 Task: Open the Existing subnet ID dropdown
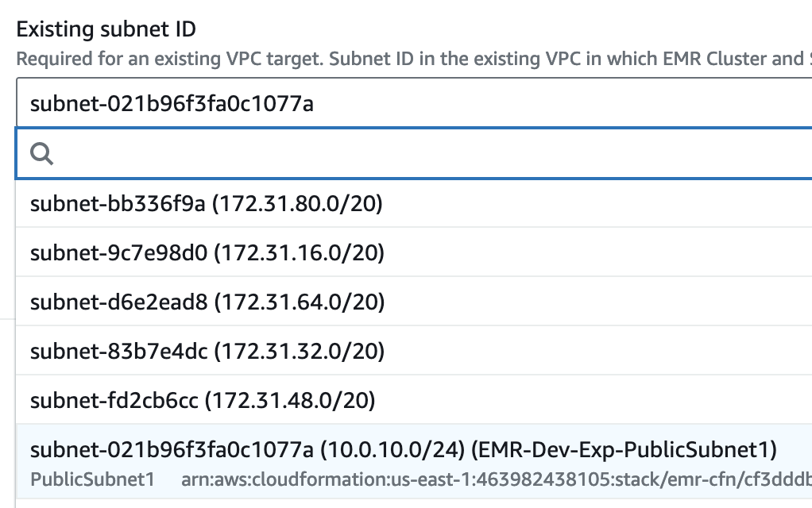(x=414, y=103)
